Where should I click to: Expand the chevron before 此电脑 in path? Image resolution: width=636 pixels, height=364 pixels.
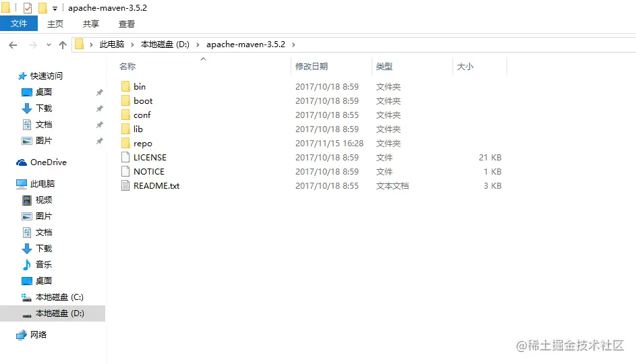tap(91, 44)
